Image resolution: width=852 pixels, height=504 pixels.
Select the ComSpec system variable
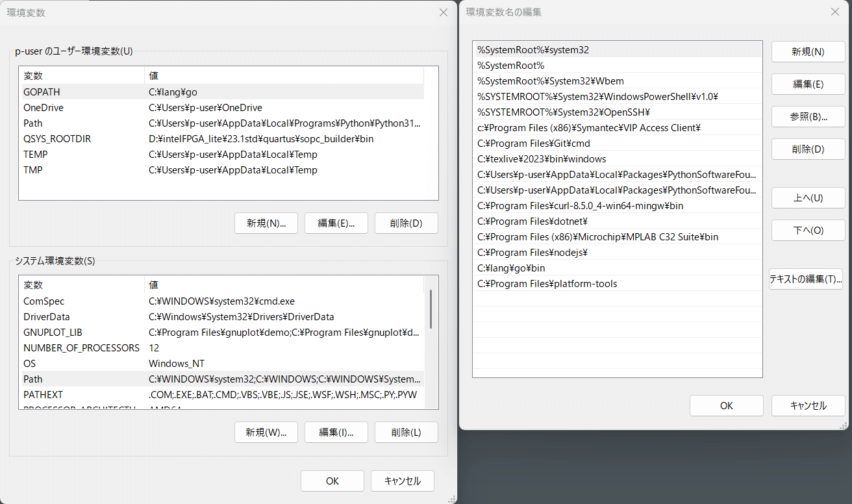point(223,301)
